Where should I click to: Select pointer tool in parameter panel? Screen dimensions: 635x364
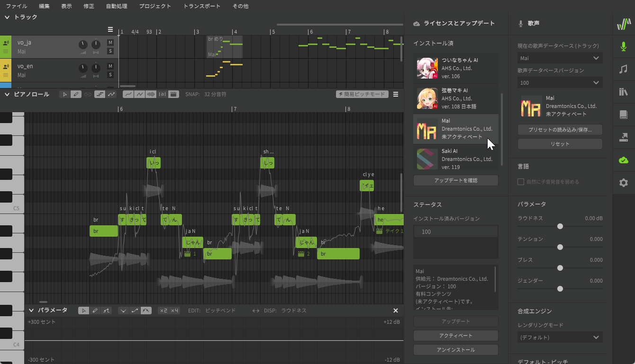tap(83, 311)
